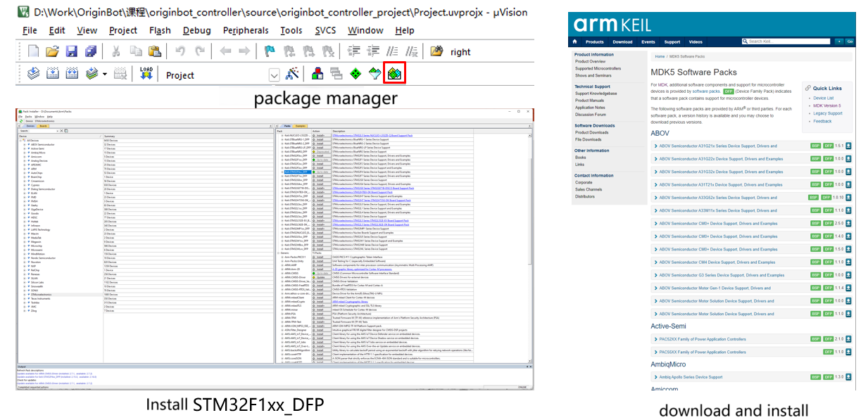Image resolution: width=868 pixels, height=420 pixels.
Task: Click the Open file folder icon
Action: [53, 51]
